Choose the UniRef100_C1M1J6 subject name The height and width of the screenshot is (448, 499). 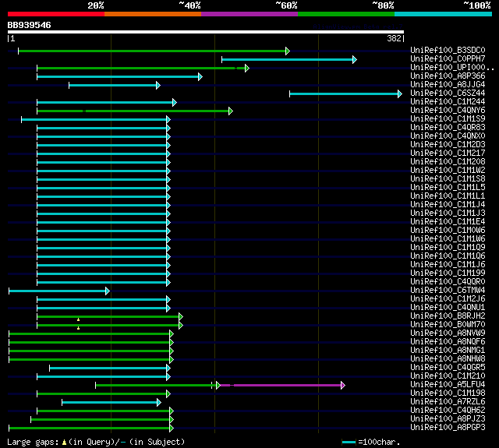448,265
